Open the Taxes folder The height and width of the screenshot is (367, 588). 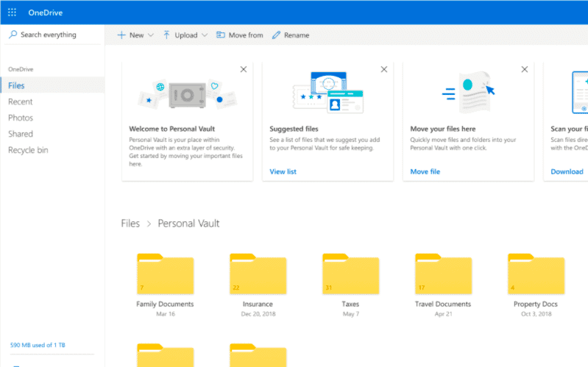point(350,274)
